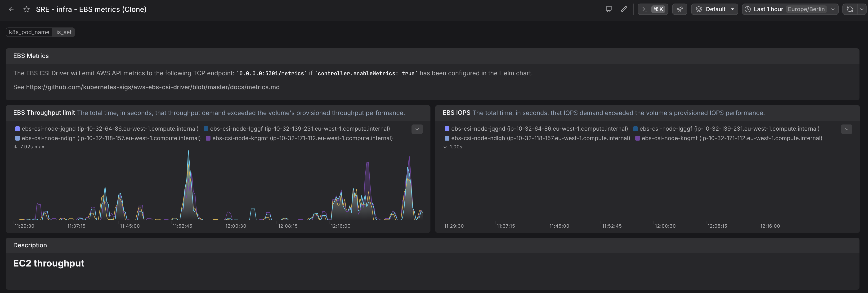Click the telescope explore icon

[679, 9]
